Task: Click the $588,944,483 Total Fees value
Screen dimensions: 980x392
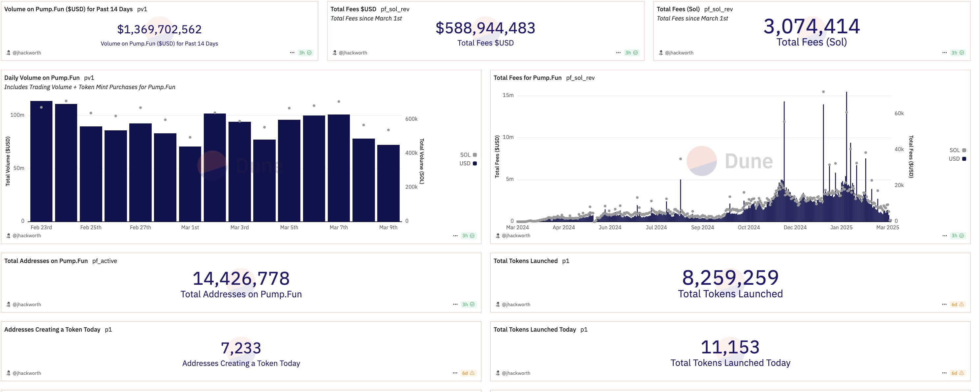Action: point(485,28)
